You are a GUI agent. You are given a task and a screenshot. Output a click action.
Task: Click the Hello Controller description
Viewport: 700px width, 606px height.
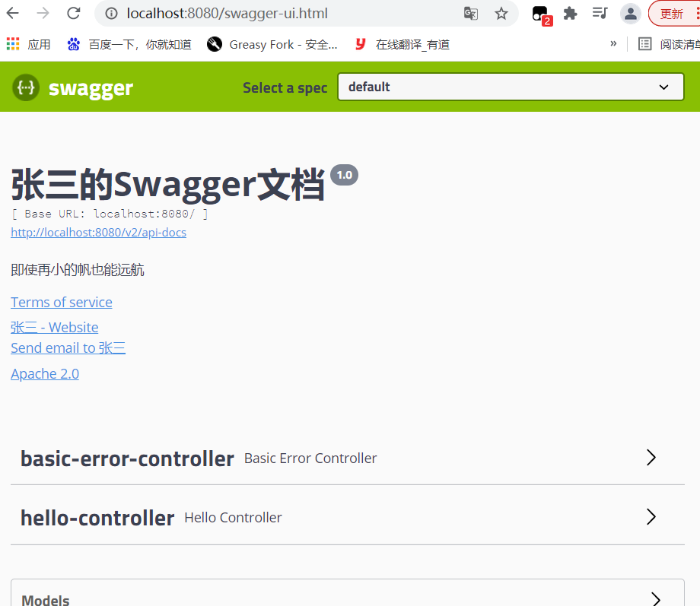point(233,518)
